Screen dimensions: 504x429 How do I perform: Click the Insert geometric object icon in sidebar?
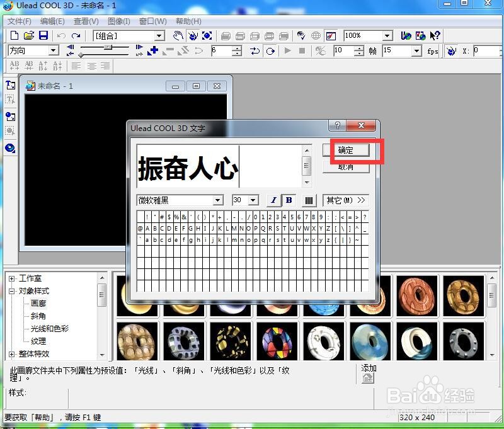(x=10, y=148)
